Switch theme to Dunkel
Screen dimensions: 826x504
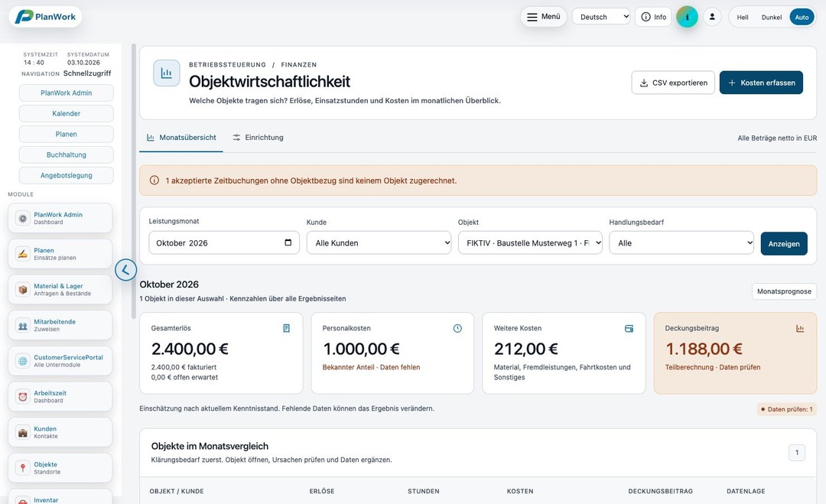coord(772,18)
